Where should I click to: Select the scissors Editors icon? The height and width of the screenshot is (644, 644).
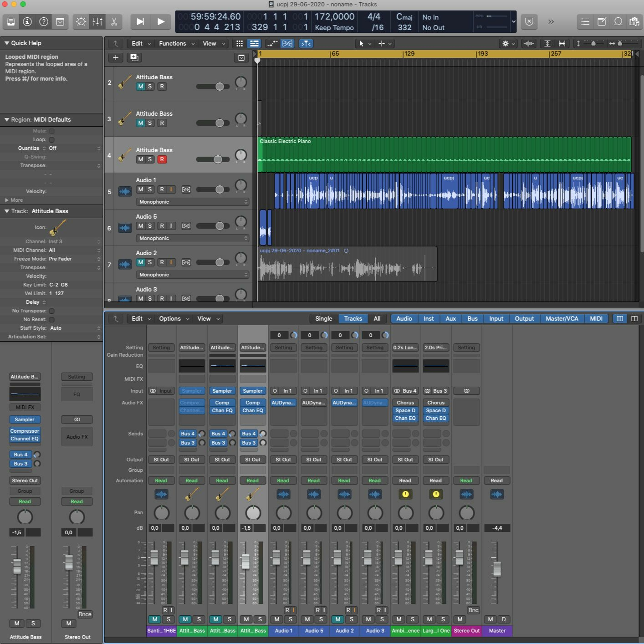coord(114,22)
